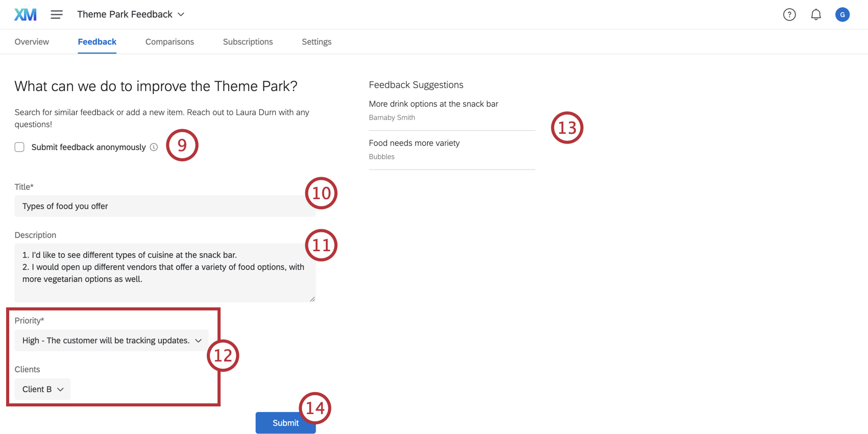Click into the Title input field
The width and height of the screenshot is (868, 434).
coord(163,206)
